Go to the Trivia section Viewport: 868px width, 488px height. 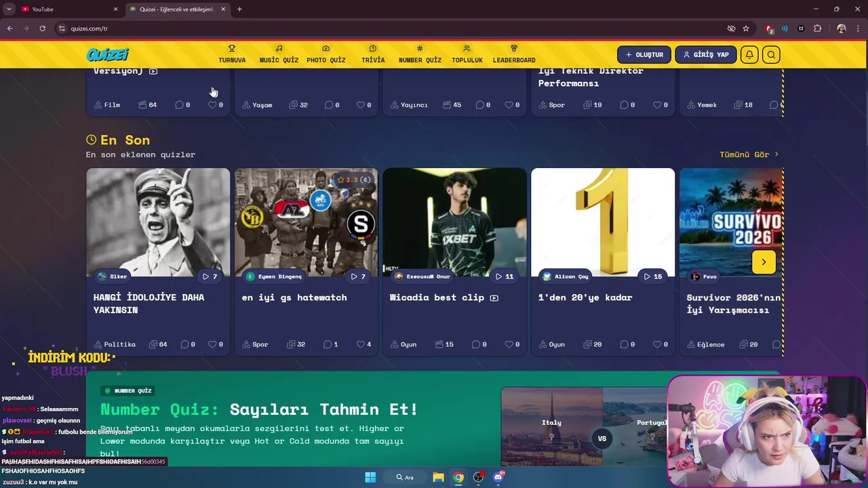(373, 54)
